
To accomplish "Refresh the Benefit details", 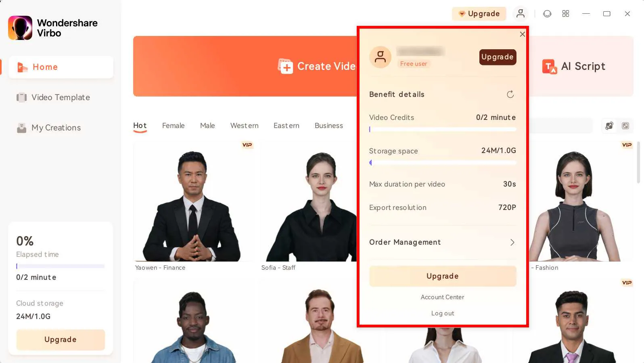I will [x=510, y=94].
